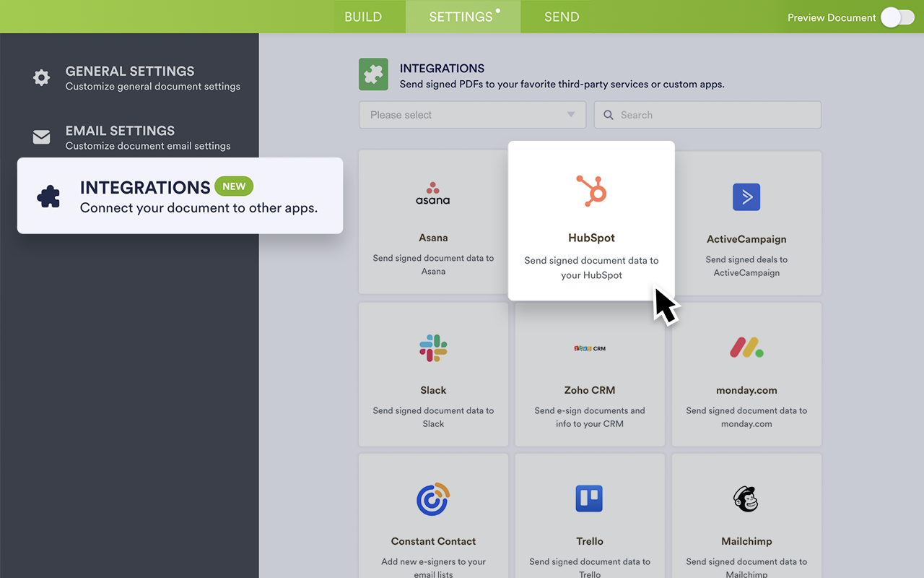Click the Constant Contact spiral icon
This screenshot has width=924, height=578.
pyautogui.click(x=433, y=499)
